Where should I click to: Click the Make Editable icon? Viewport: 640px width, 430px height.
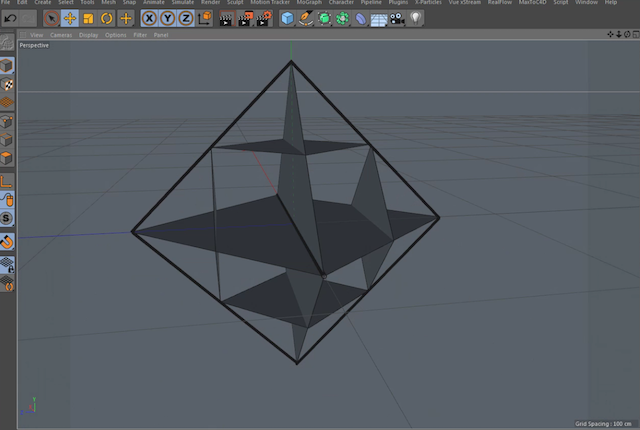pos(7,43)
